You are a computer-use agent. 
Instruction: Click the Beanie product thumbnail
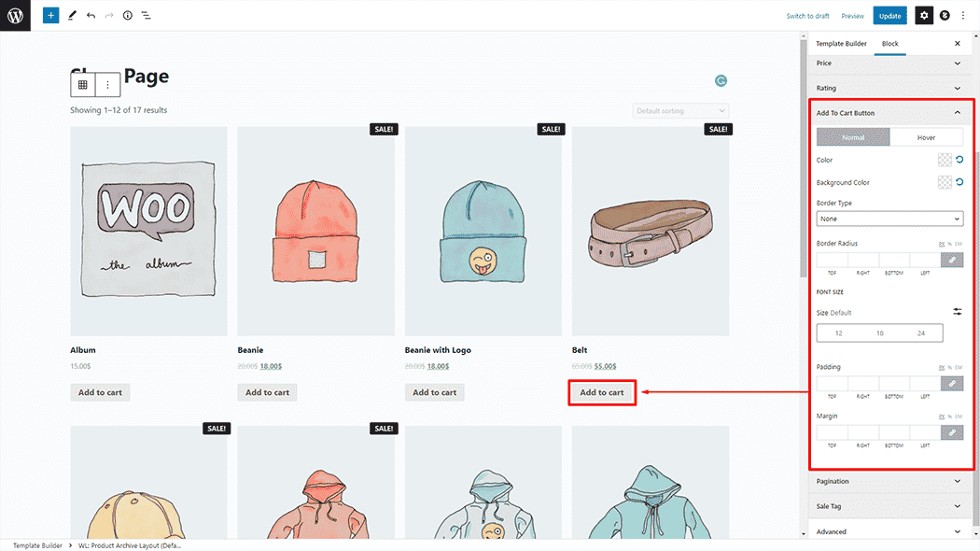pos(315,231)
